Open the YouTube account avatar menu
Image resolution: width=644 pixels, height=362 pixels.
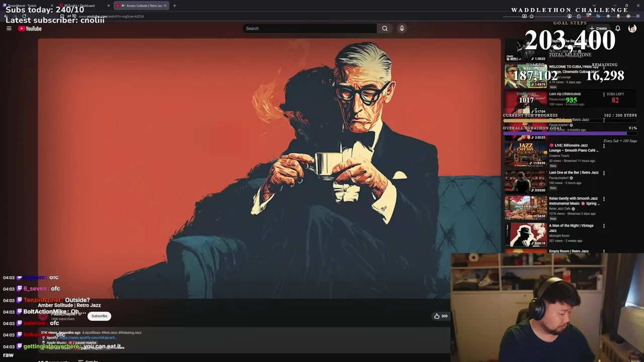point(632,28)
